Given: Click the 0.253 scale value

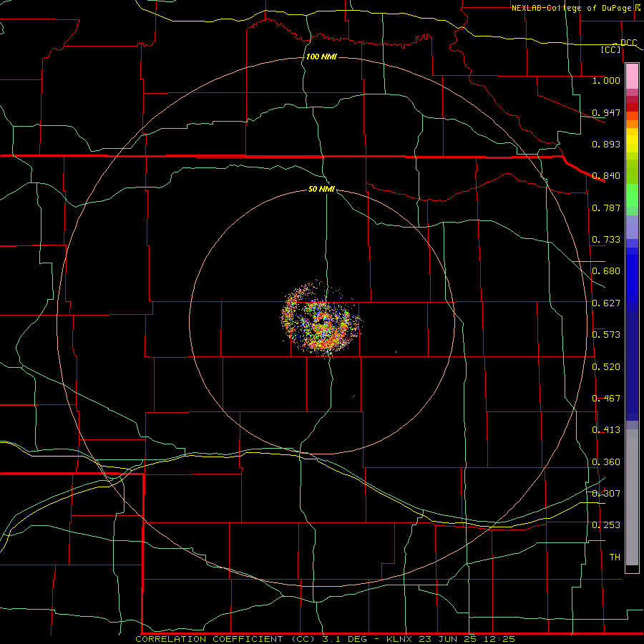Looking at the screenshot, I should pos(606,525).
